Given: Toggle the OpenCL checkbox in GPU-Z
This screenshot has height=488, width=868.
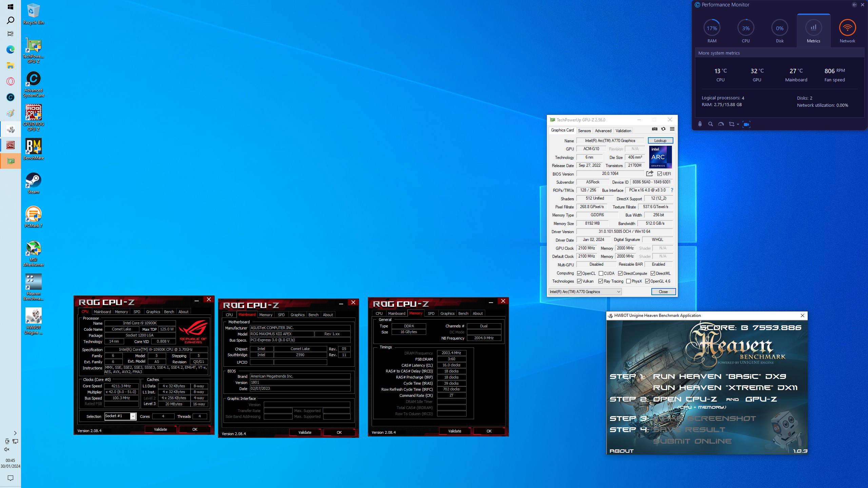Looking at the screenshot, I should tap(579, 273).
